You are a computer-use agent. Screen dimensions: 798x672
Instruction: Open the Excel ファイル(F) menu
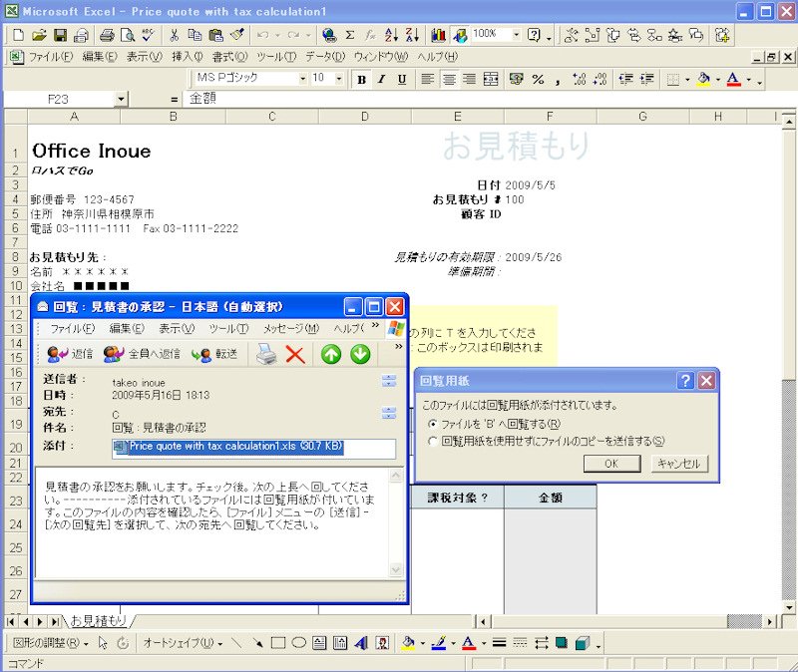click(x=51, y=57)
